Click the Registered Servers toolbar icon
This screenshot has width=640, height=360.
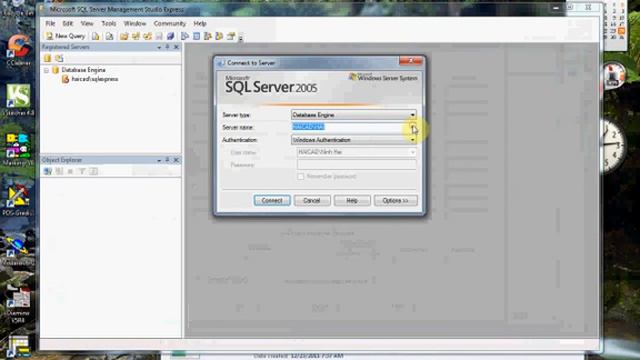click(185, 36)
